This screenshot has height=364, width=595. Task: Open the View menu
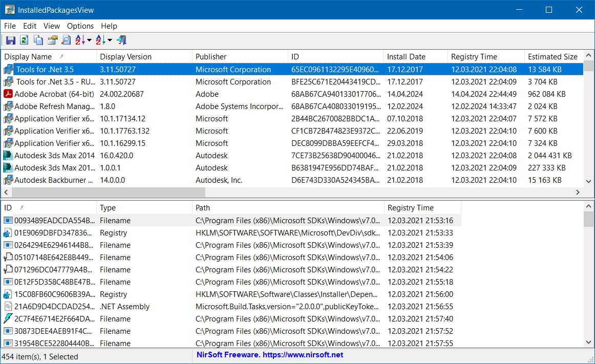click(x=52, y=26)
